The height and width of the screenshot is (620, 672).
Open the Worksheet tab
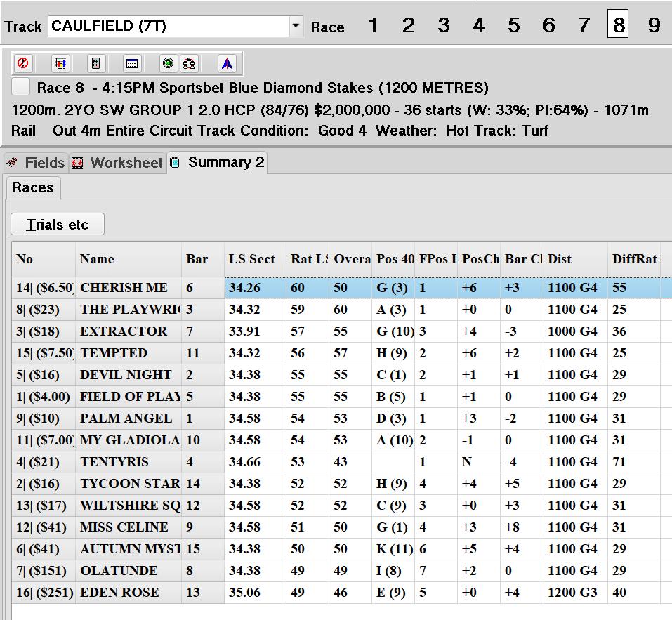(118, 163)
